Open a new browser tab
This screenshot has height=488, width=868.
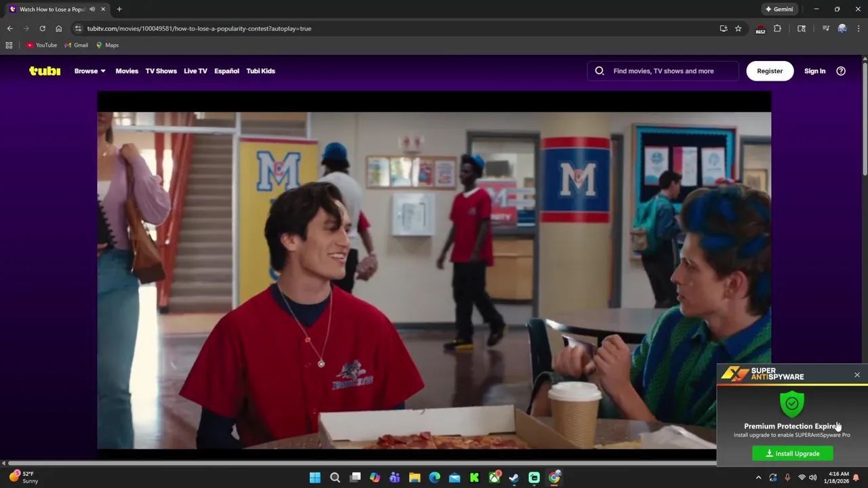coord(119,9)
